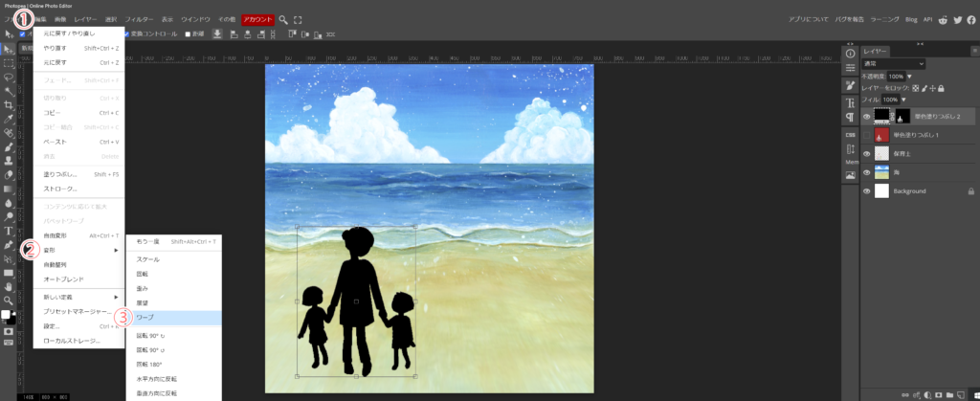Image resolution: width=980 pixels, height=401 pixels.
Task: Open the info panel icon in sidebar
Action: pos(850,54)
